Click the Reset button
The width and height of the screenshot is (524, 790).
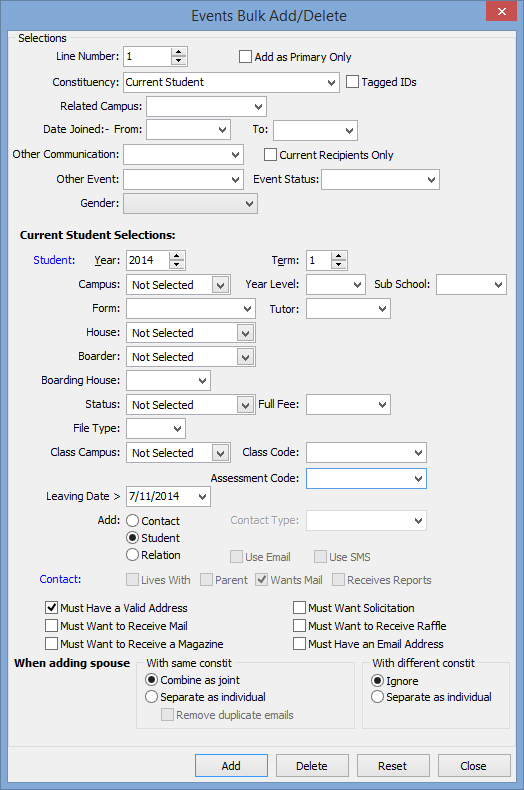[393, 766]
